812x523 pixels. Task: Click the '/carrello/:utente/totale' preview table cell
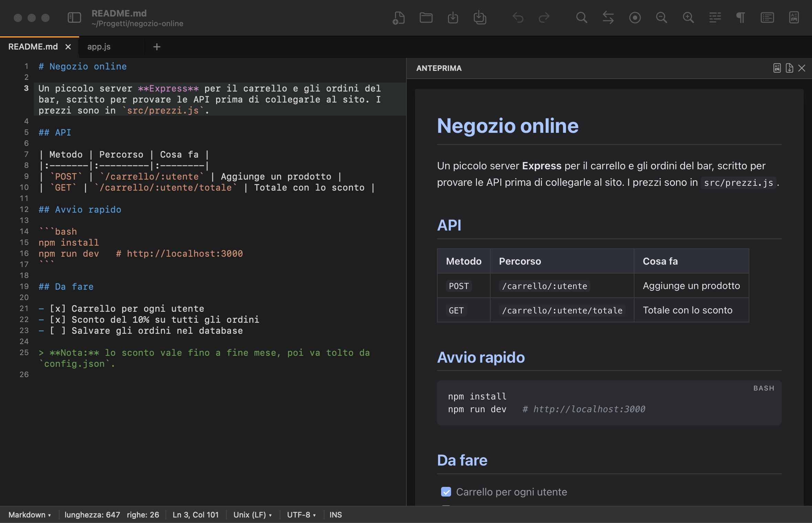tap(562, 310)
